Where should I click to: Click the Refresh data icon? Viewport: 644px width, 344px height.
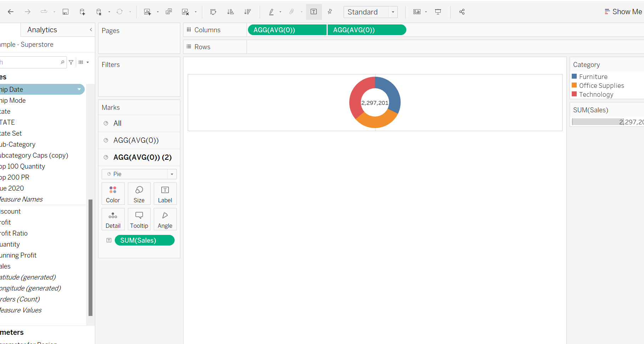click(x=120, y=12)
